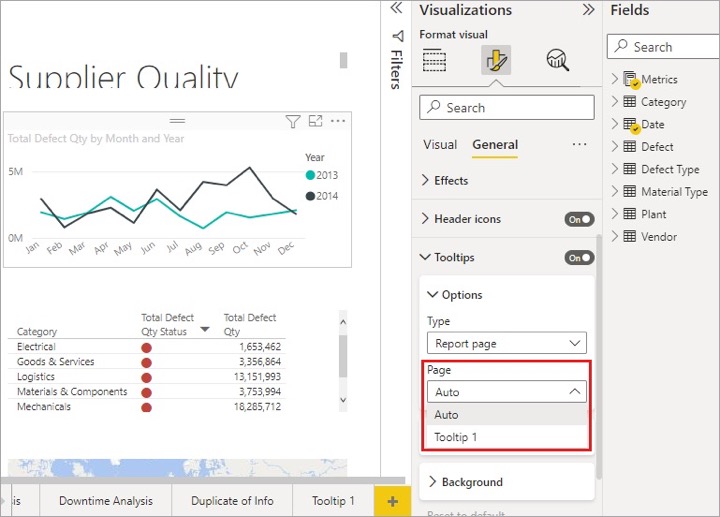Click table scrollbar up arrow
The image size is (720, 517).
[x=343, y=322]
